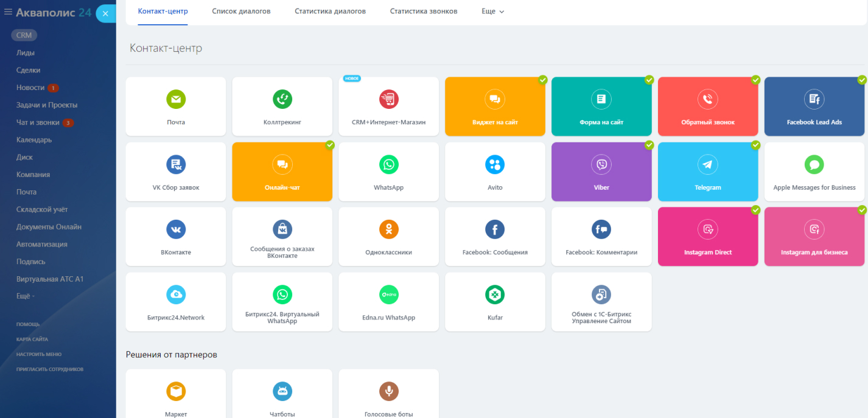Open the Статистика звонков tab
The width and height of the screenshot is (868, 418).
pos(424,12)
